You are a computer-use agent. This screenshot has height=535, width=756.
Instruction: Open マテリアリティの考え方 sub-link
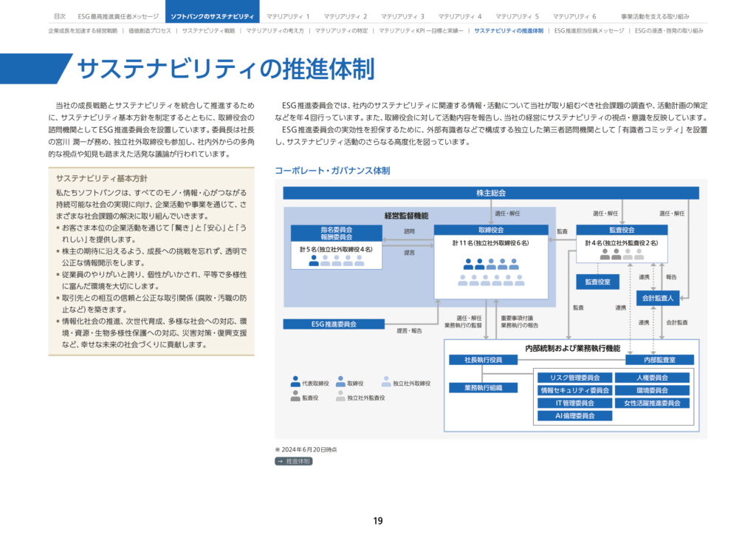[275, 30]
